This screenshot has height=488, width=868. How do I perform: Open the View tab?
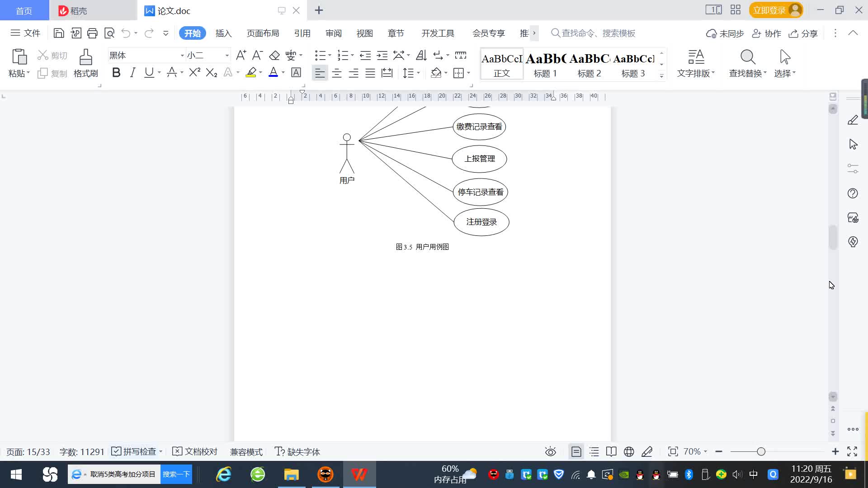(x=364, y=33)
